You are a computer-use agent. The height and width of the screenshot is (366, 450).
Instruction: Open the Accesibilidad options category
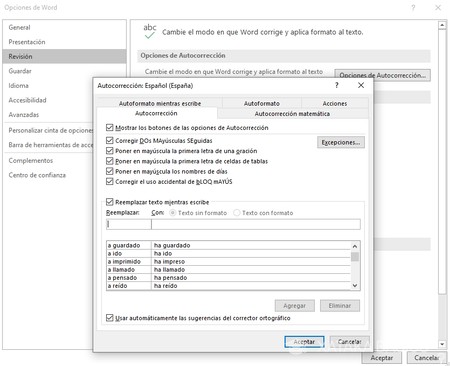pyautogui.click(x=48, y=100)
